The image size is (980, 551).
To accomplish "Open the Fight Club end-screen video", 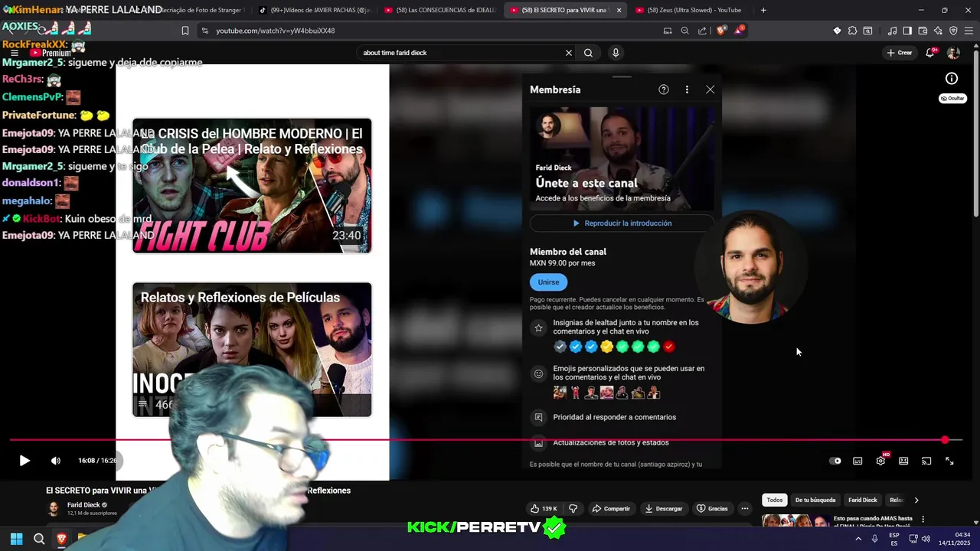I will [x=252, y=185].
